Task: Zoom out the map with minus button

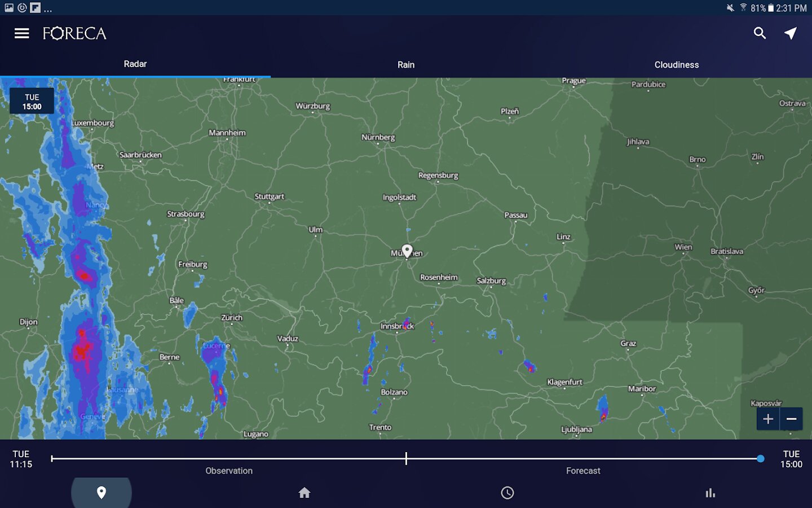Action: [791, 419]
